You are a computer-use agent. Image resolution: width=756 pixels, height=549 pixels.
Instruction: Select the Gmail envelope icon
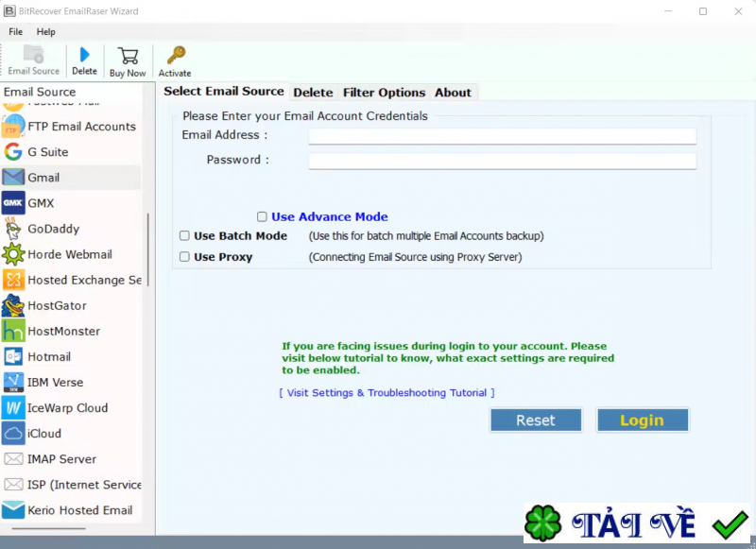(13, 178)
